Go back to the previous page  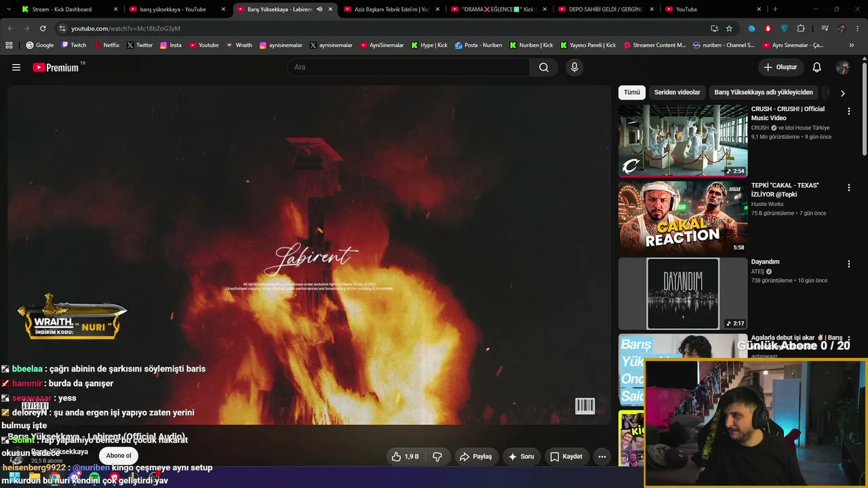[10, 28]
